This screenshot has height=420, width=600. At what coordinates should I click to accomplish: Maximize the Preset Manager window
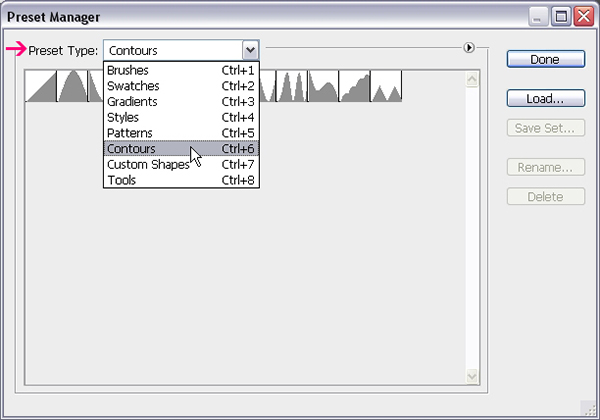click(x=561, y=17)
